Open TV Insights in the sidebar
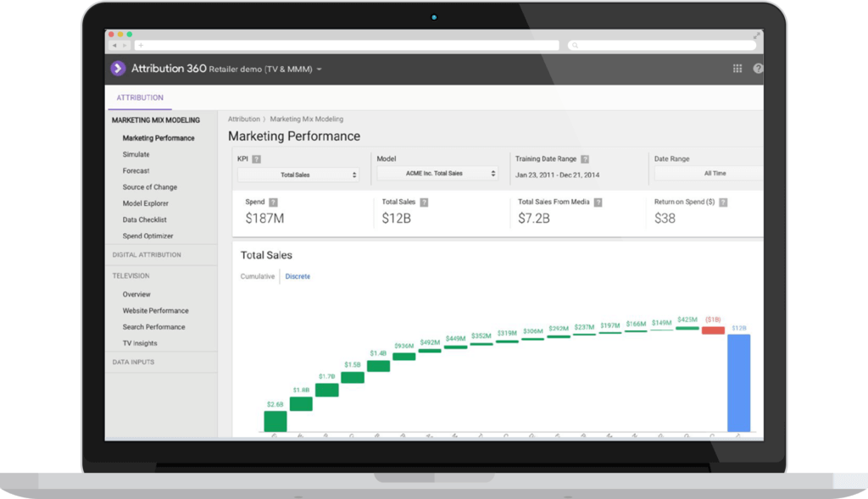 [x=140, y=343]
